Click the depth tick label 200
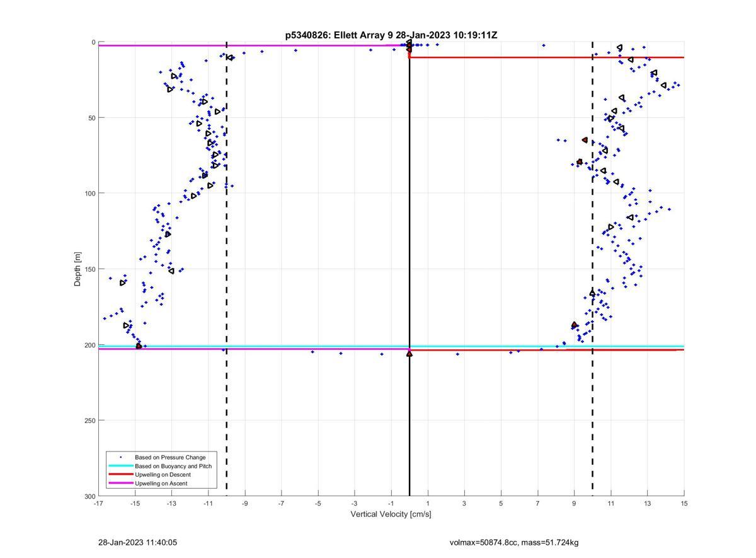 tap(89, 345)
